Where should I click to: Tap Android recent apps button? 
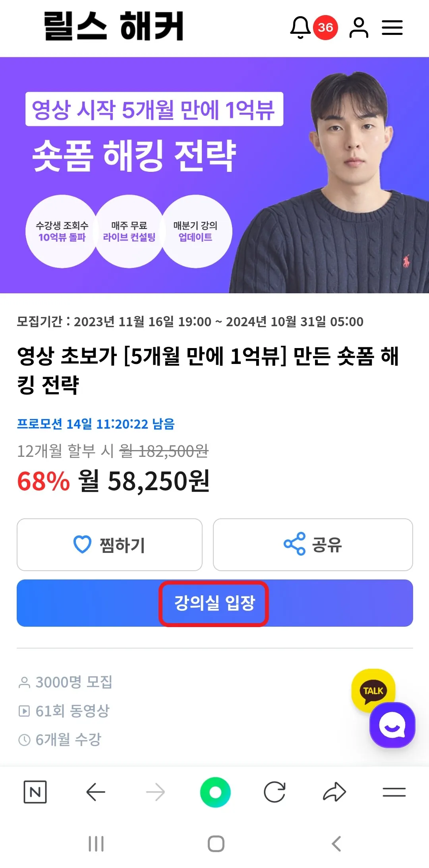(96, 843)
